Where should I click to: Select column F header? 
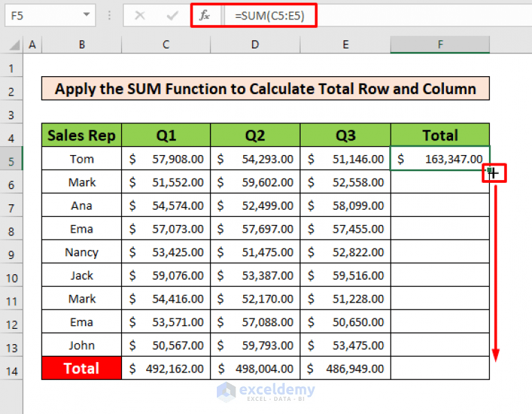[440, 44]
